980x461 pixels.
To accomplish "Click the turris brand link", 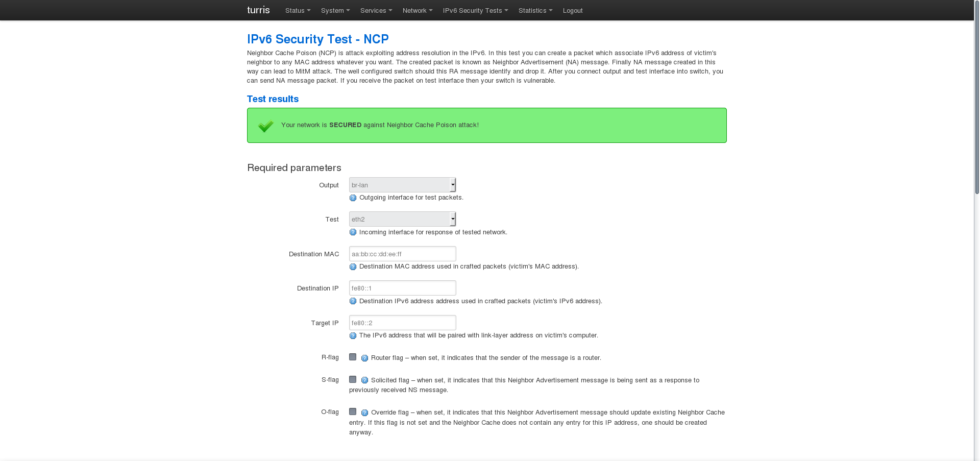I will [258, 10].
